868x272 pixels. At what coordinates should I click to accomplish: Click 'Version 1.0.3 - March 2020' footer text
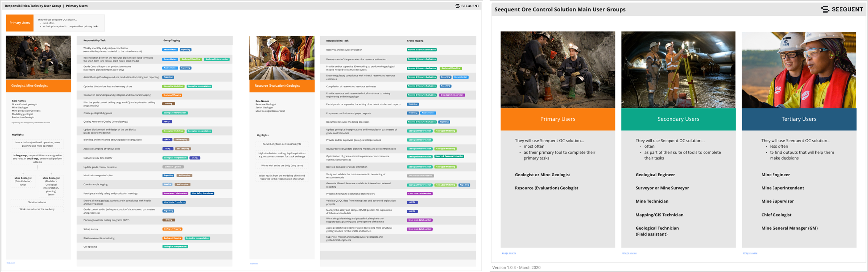pyautogui.click(x=516, y=268)
